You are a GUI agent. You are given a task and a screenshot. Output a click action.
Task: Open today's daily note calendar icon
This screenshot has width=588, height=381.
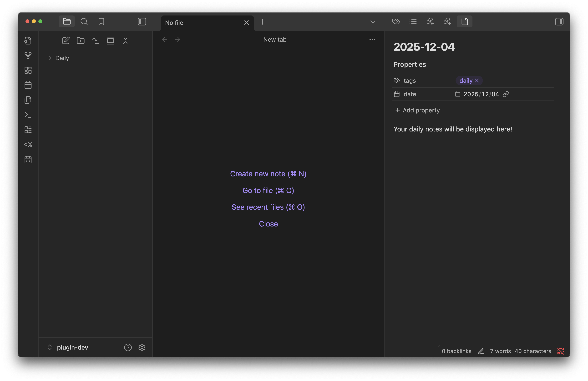[x=28, y=85]
